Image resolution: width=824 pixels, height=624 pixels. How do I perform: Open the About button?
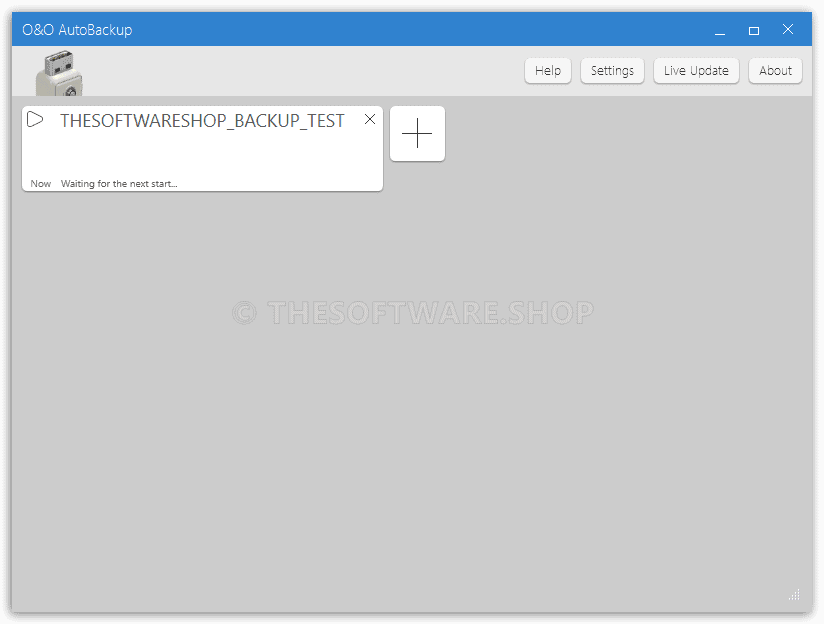point(775,70)
